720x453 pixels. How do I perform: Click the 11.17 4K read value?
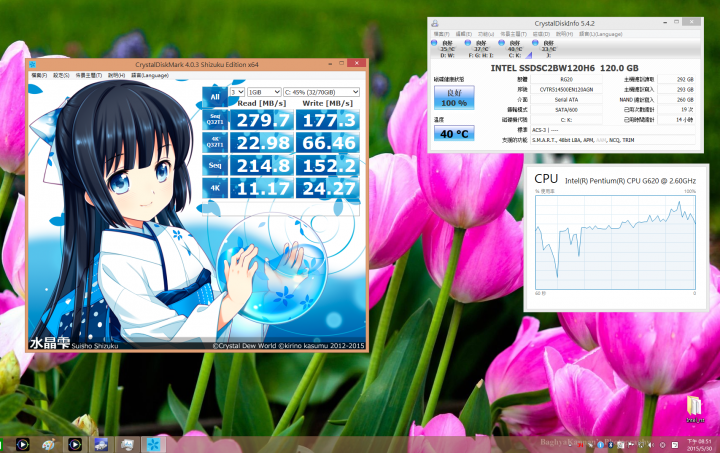pos(262,188)
